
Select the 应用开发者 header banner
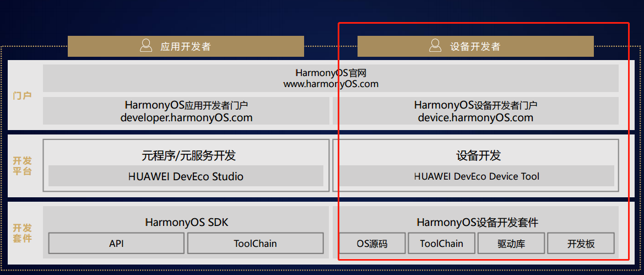(186, 46)
